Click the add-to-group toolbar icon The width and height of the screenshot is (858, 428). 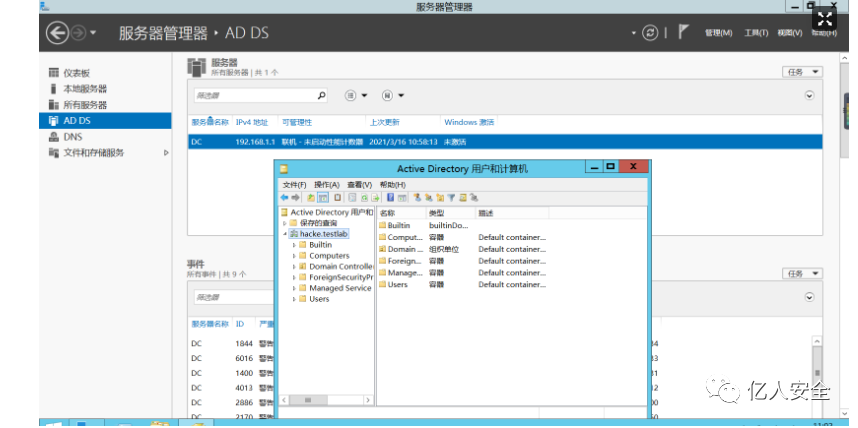(474, 198)
